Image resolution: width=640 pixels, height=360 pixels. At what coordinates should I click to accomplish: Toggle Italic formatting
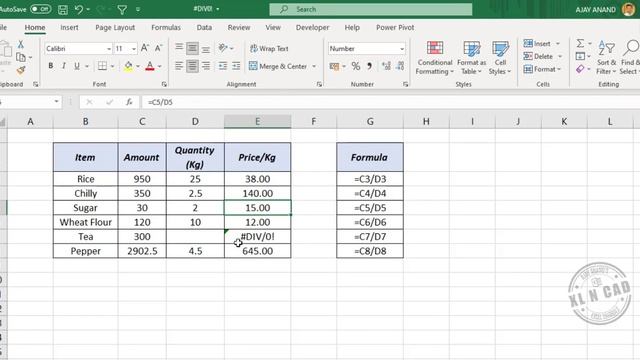64,66
